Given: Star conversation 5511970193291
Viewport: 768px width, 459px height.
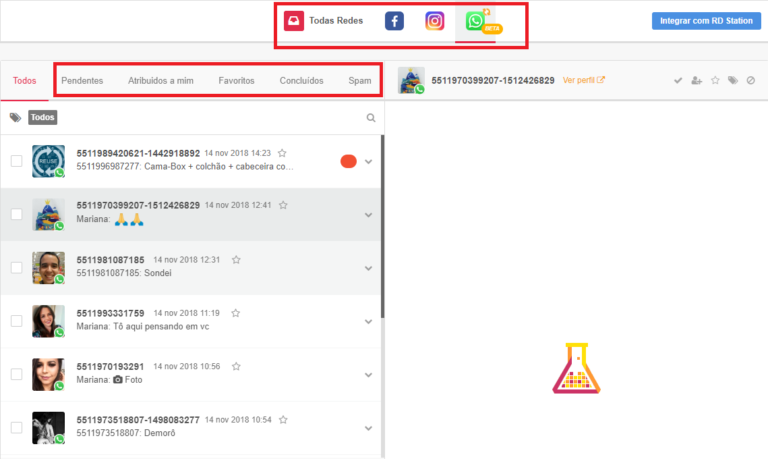Looking at the screenshot, I should (x=236, y=366).
